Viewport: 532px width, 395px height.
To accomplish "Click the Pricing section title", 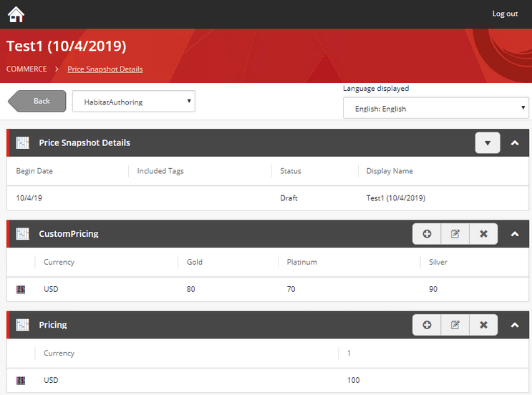I will pyautogui.click(x=53, y=325).
